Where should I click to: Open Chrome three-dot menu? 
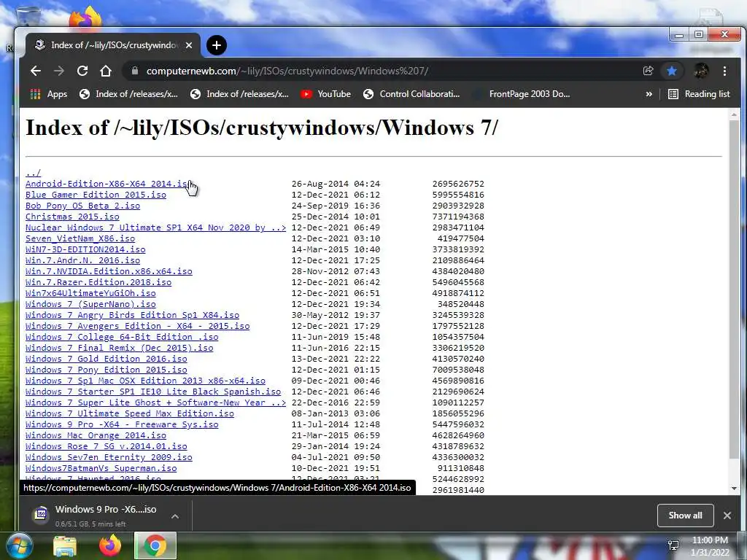point(724,71)
